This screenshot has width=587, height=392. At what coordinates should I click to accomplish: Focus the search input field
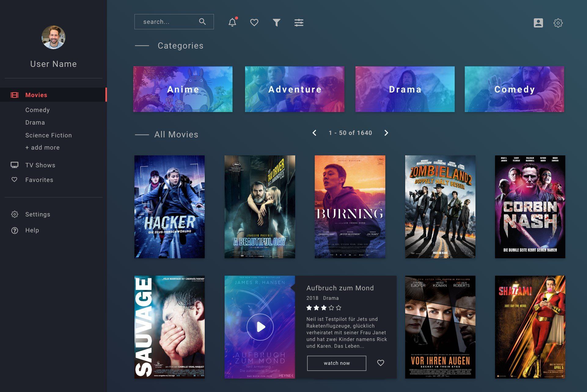[x=174, y=22]
